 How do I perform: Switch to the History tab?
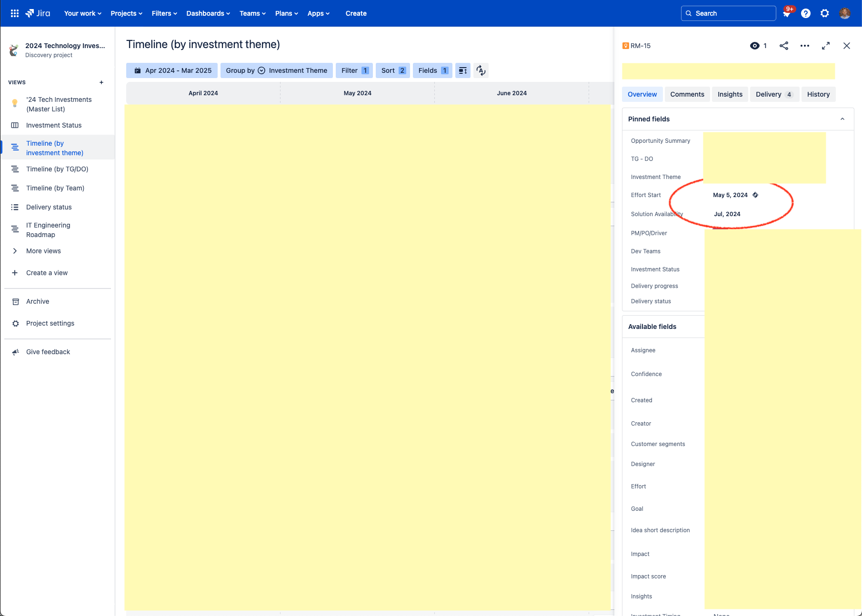coord(819,94)
